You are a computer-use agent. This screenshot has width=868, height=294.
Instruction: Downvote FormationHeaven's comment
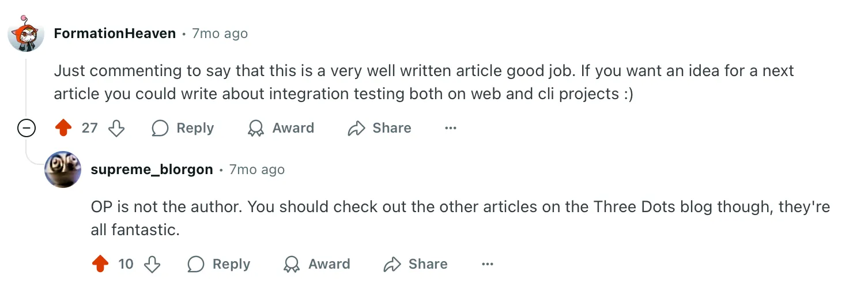(116, 128)
